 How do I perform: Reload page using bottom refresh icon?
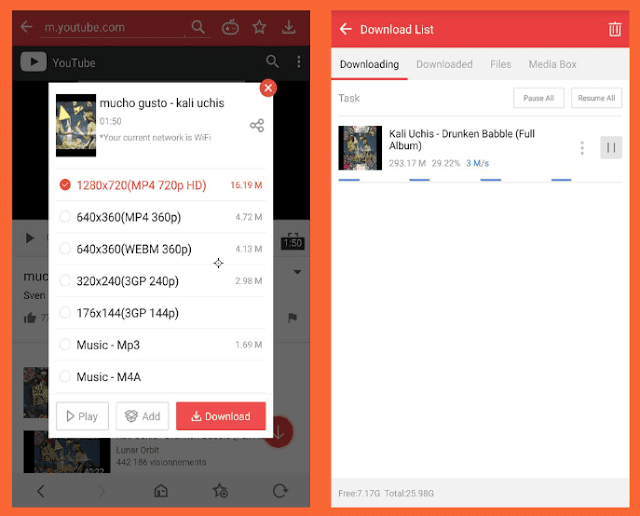tap(280, 491)
